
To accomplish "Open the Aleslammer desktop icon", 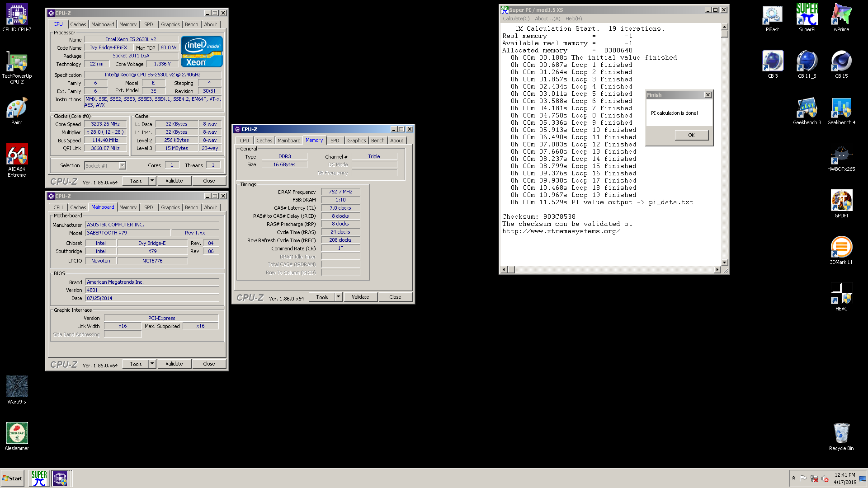I will (x=17, y=436).
